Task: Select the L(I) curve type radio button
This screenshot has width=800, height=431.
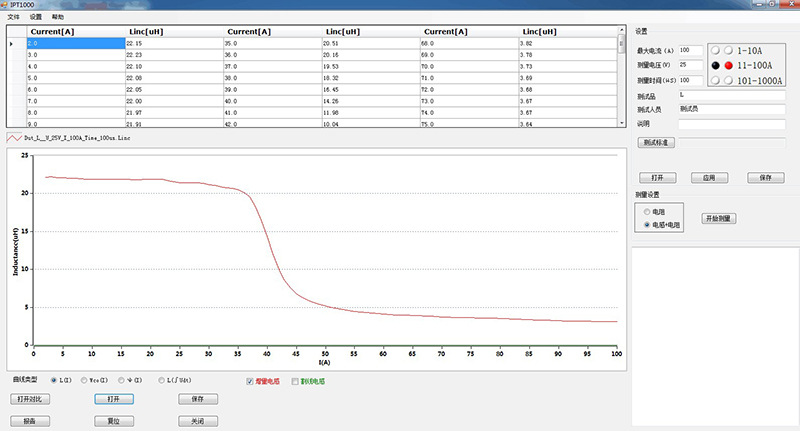Action: coord(54,381)
